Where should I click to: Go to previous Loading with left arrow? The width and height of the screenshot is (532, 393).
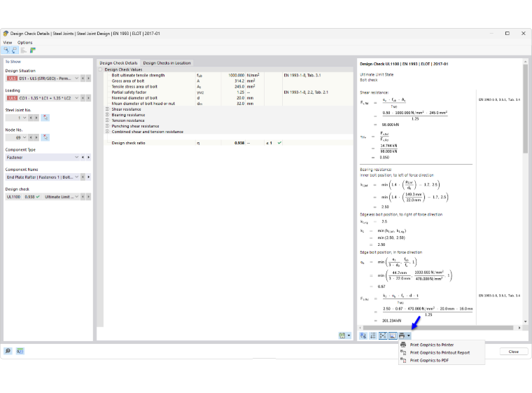[x=83, y=98]
